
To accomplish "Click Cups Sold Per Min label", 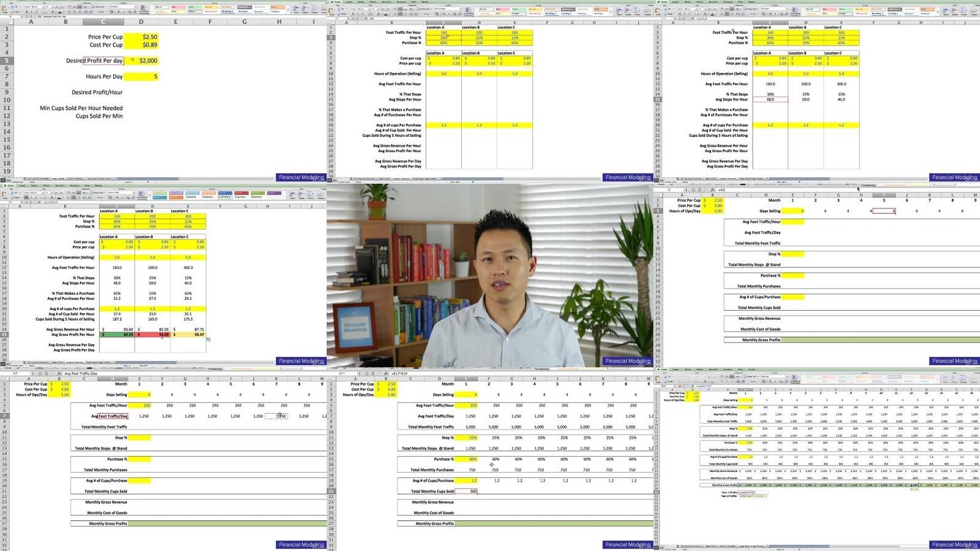I will coord(99,116).
